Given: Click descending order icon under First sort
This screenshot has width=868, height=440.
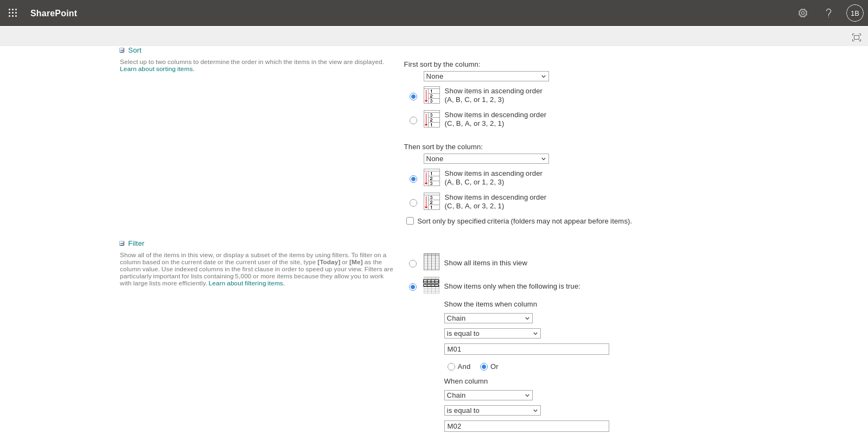Looking at the screenshot, I should tap(432, 119).
